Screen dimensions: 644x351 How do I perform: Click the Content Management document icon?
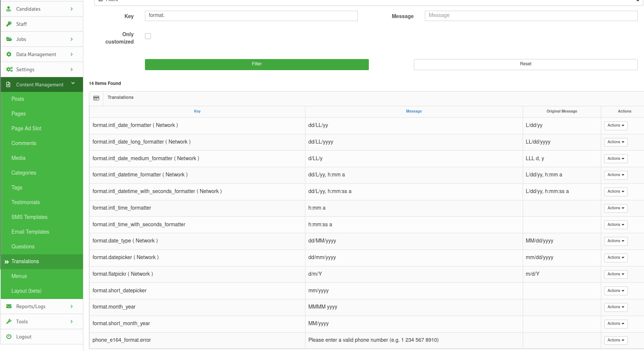pos(8,85)
